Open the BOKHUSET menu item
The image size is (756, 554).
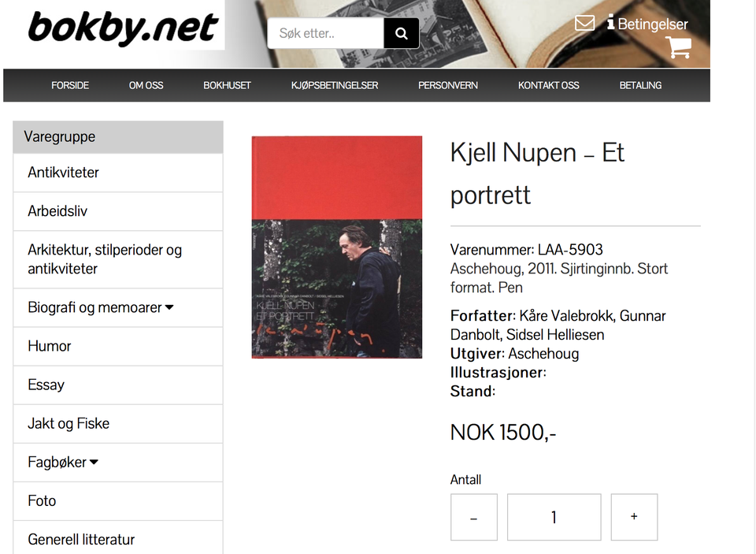[227, 85]
